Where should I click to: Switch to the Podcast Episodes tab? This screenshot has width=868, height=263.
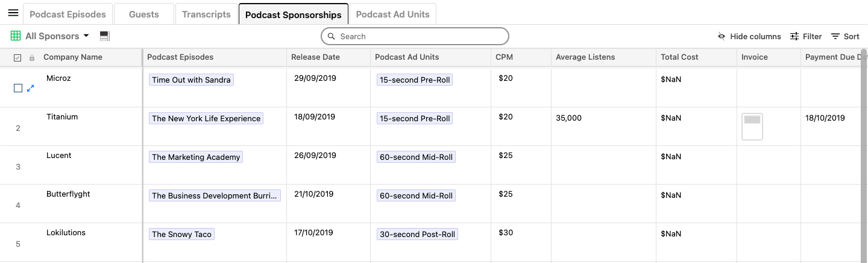click(x=68, y=14)
